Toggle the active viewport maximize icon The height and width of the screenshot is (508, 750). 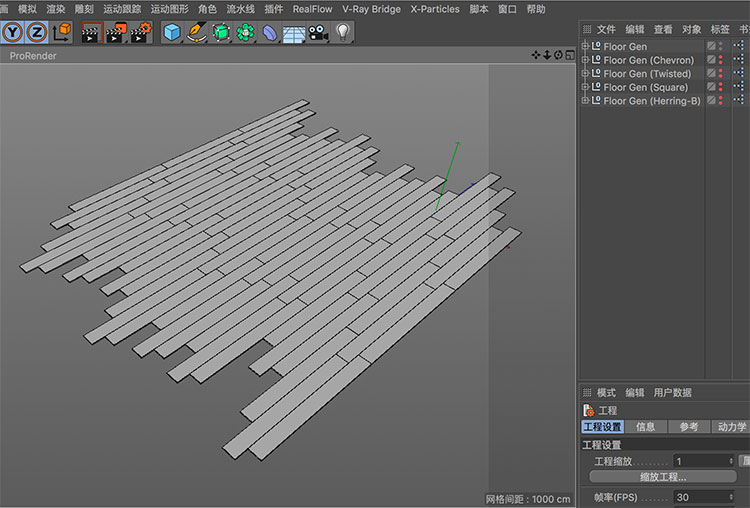click(x=570, y=55)
